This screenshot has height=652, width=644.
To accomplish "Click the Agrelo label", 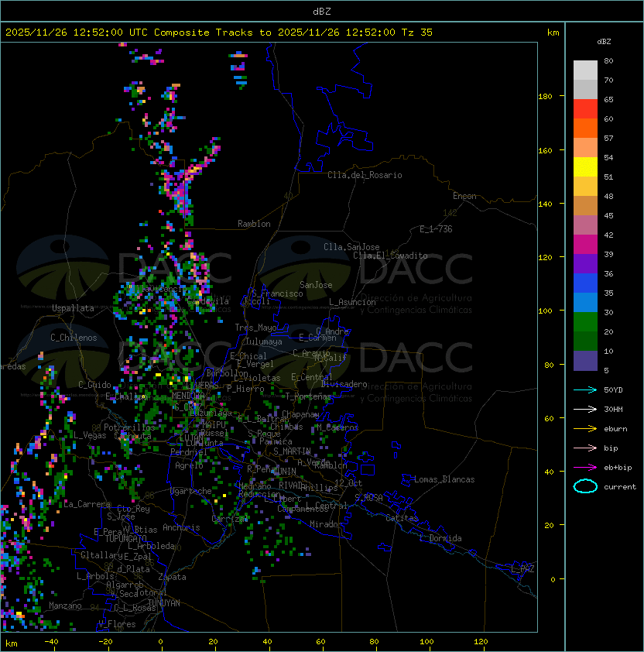I will (x=189, y=465).
